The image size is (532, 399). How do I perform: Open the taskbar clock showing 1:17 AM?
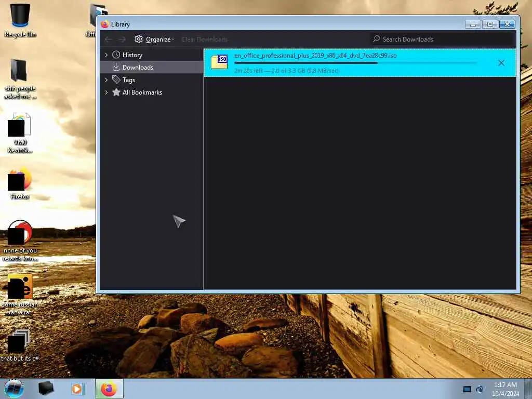point(505,389)
